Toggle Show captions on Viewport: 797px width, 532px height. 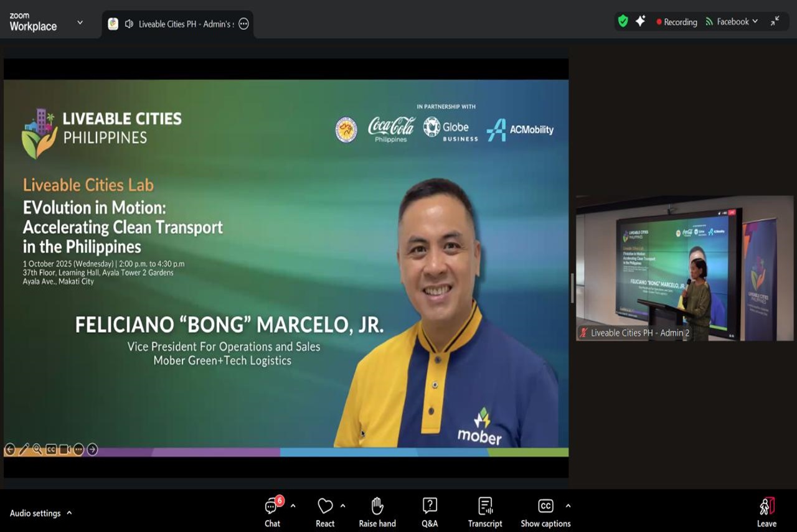pos(545,512)
